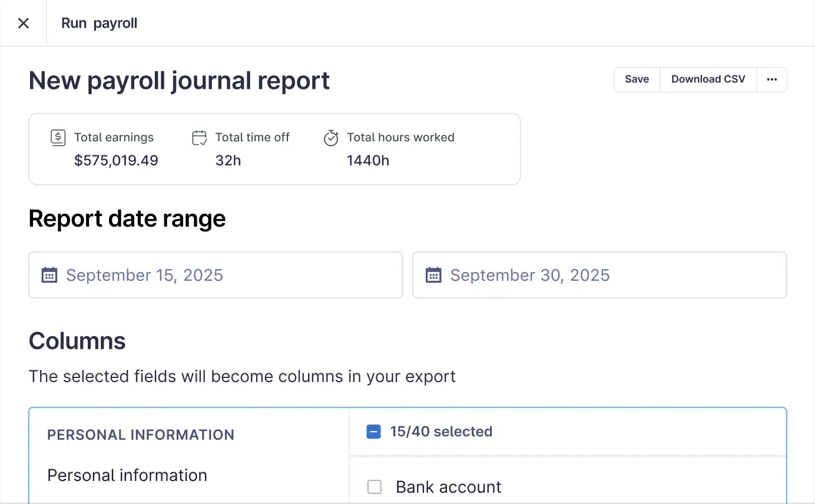Click the Total earnings dollar icon
Screen dimensions: 815x504
tap(58, 138)
